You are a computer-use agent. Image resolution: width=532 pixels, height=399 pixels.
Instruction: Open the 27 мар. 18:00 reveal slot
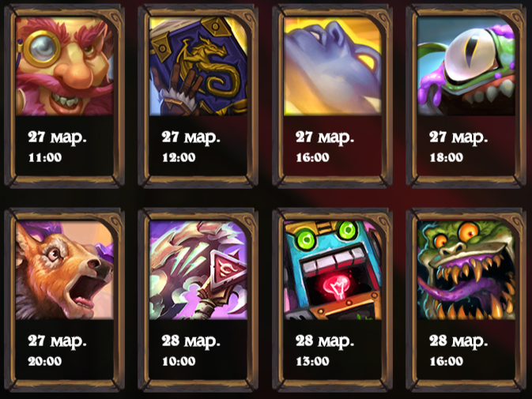point(458,146)
